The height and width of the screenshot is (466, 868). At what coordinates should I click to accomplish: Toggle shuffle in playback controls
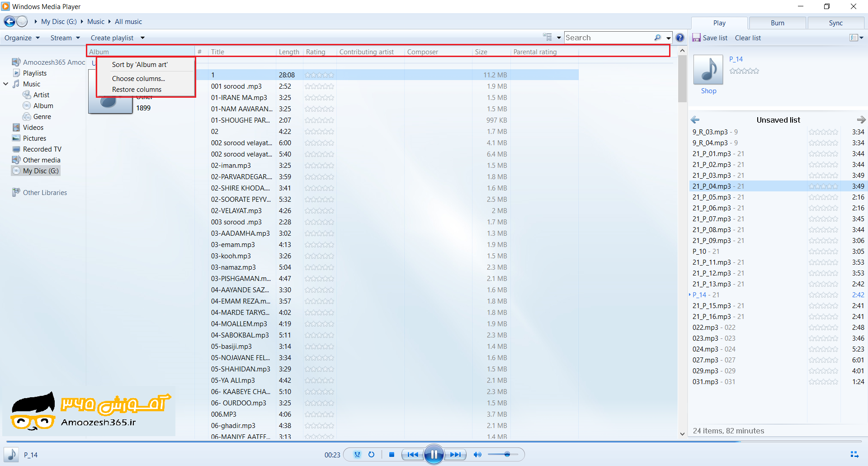(x=358, y=455)
